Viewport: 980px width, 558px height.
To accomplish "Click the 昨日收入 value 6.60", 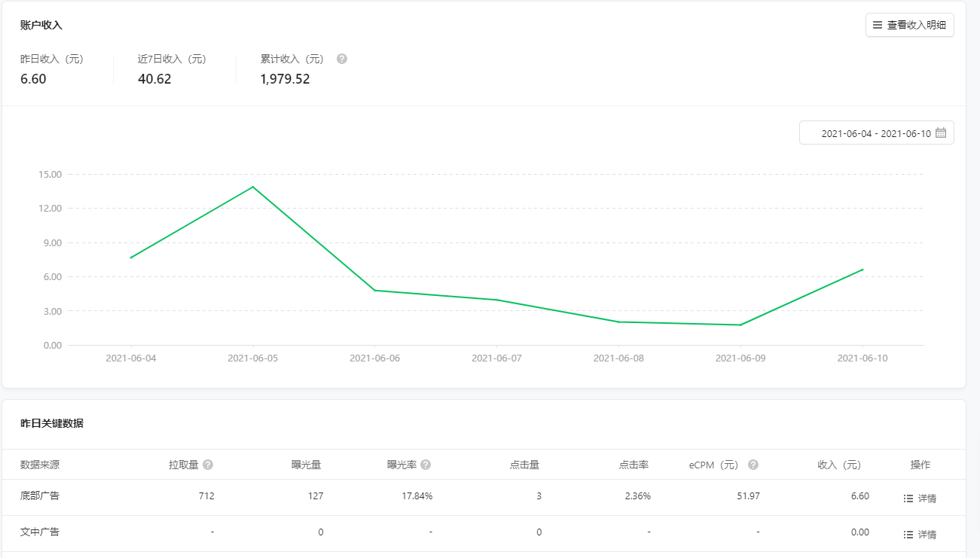I will 33,79.
